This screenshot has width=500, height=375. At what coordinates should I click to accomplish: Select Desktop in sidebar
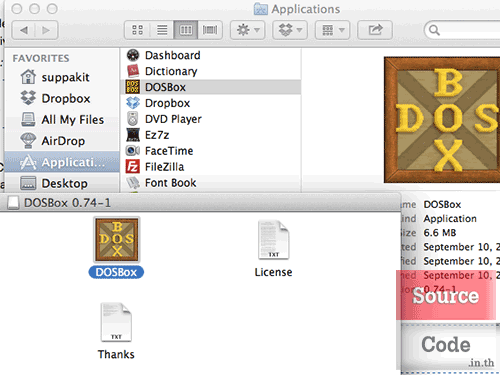[x=62, y=183]
